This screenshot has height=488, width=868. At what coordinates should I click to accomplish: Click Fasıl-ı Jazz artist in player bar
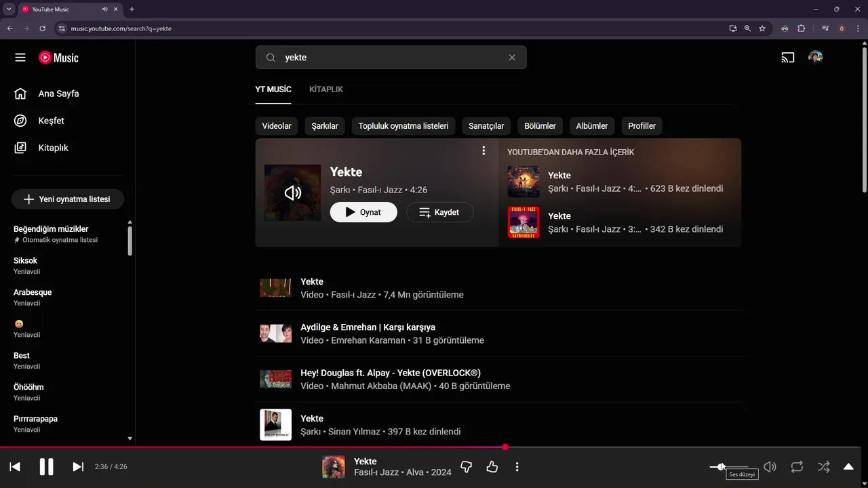point(376,472)
